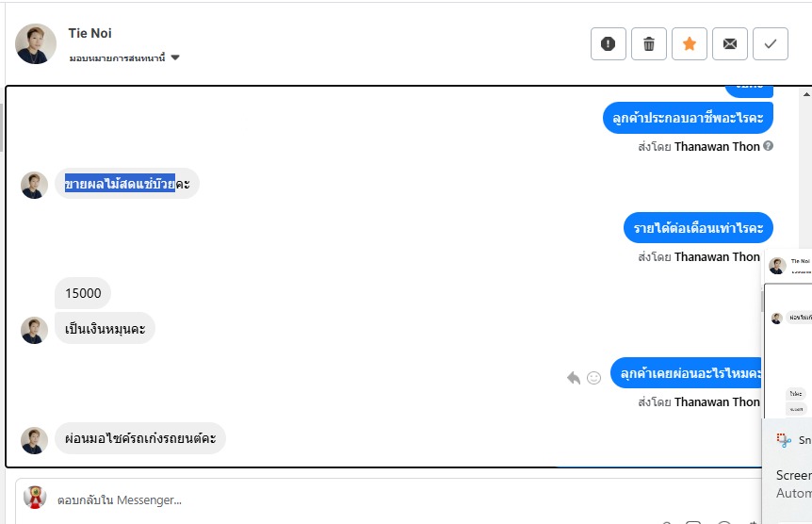Viewport: 812px width, 524px height.
Task: Click the emoji reaction smiley icon
Action: click(x=594, y=377)
